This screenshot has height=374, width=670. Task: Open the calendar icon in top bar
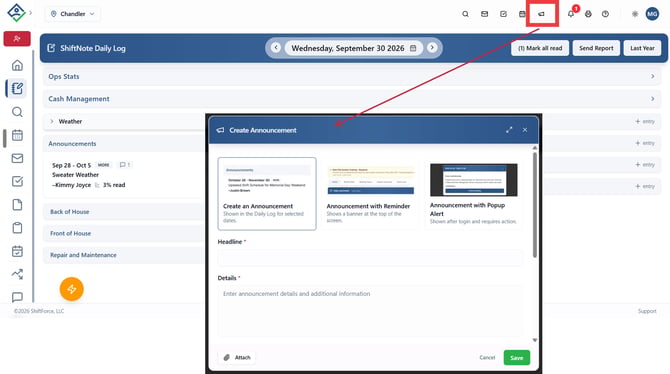(x=522, y=14)
